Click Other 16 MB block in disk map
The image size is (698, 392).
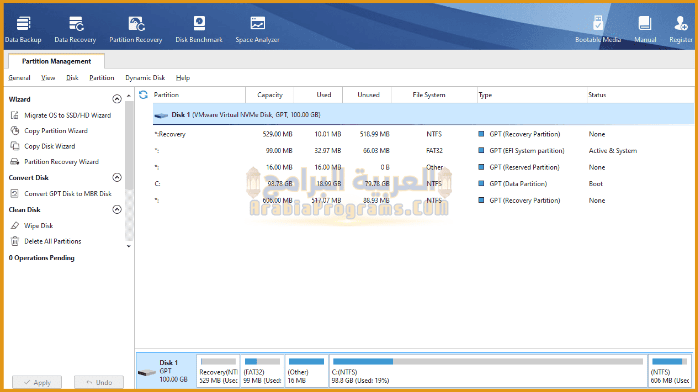[x=306, y=371]
